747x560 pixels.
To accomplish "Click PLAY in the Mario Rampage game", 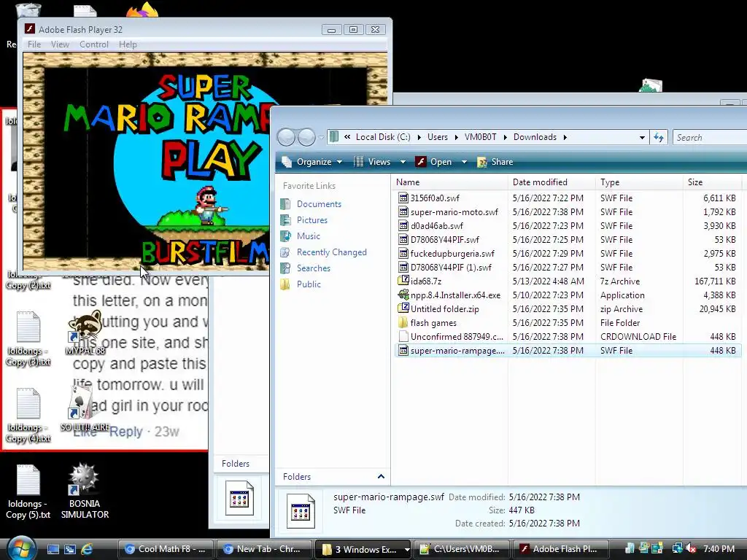I will click(211, 159).
